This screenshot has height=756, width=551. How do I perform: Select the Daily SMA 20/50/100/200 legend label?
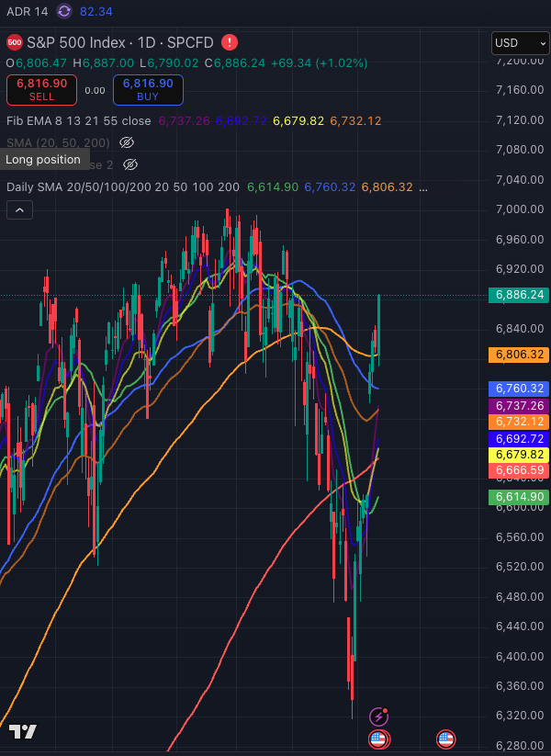pos(123,187)
